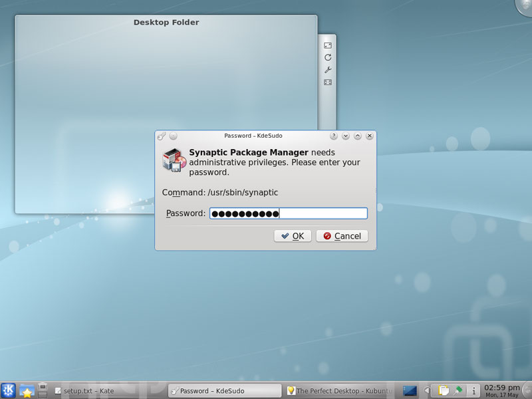532x399 pixels.
Task: Focus the Password input field
Action: [x=288, y=213]
